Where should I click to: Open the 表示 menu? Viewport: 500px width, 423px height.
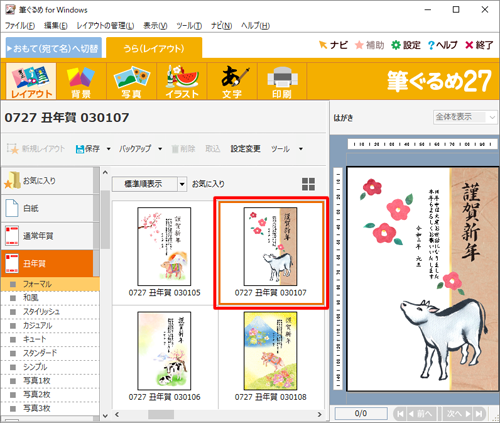tap(155, 26)
